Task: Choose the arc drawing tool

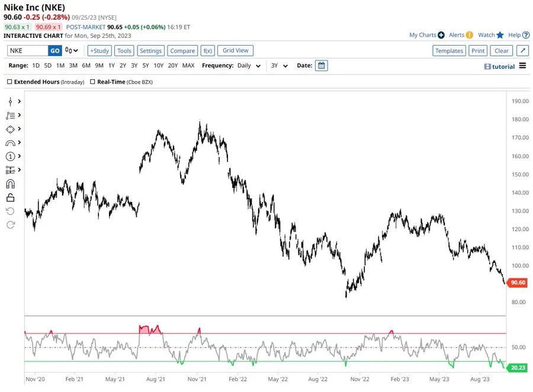Action: point(10,143)
